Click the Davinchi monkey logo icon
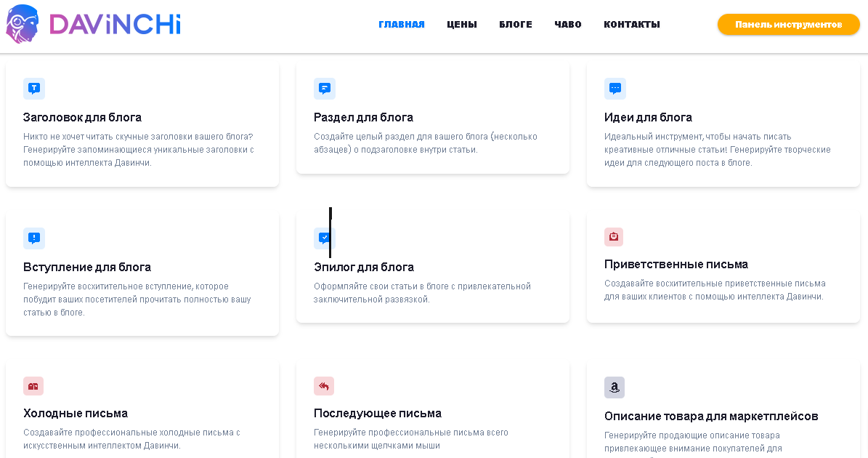The image size is (868, 458). point(23,23)
